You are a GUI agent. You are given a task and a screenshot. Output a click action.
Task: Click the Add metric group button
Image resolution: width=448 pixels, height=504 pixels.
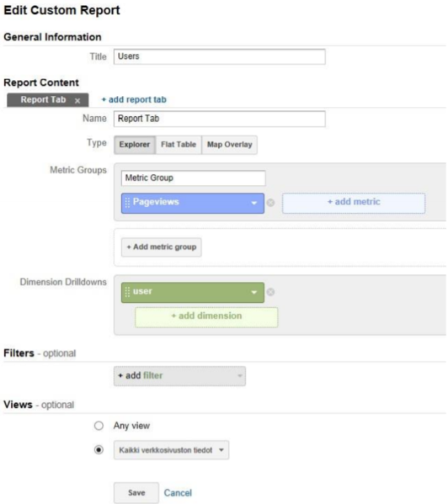(x=162, y=247)
